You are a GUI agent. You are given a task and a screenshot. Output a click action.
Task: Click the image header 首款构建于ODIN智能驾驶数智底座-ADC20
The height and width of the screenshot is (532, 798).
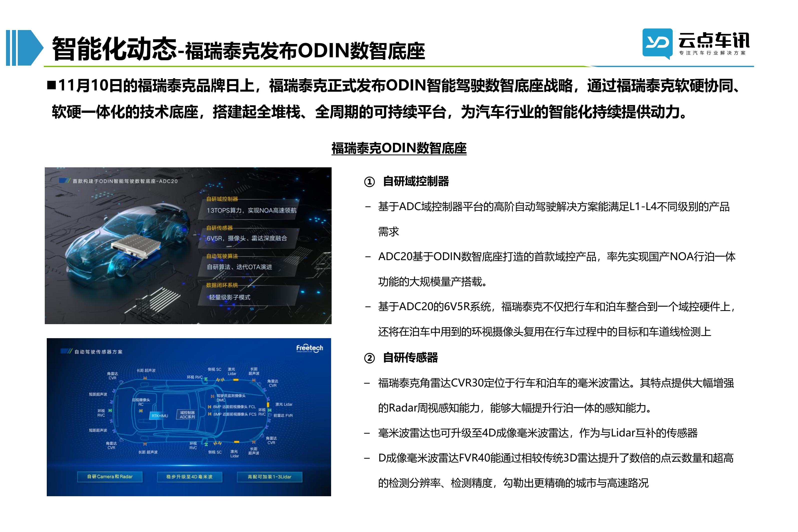(125, 181)
